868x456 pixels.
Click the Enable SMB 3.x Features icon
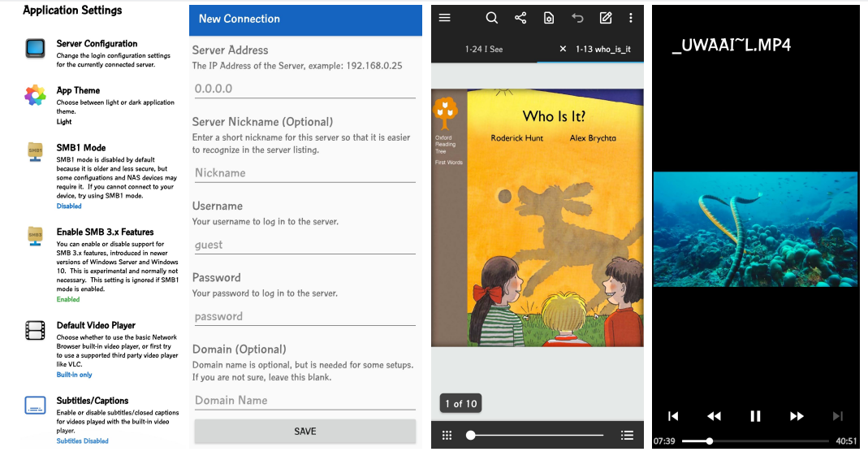[35, 236]
